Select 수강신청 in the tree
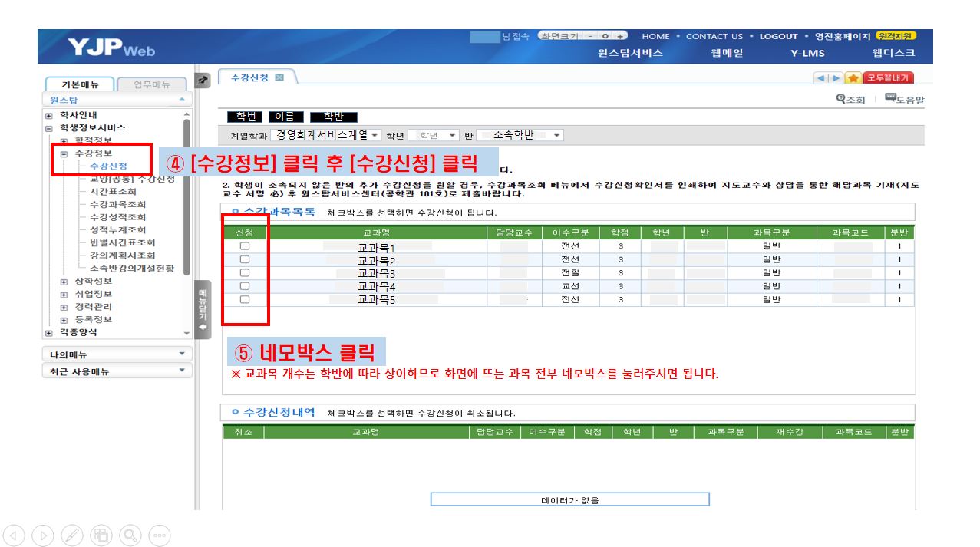980x547 pixels. tap(108, 166)
